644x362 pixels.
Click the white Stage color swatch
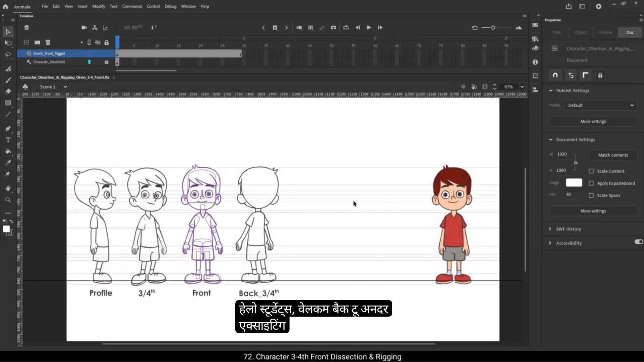(574, 183)
